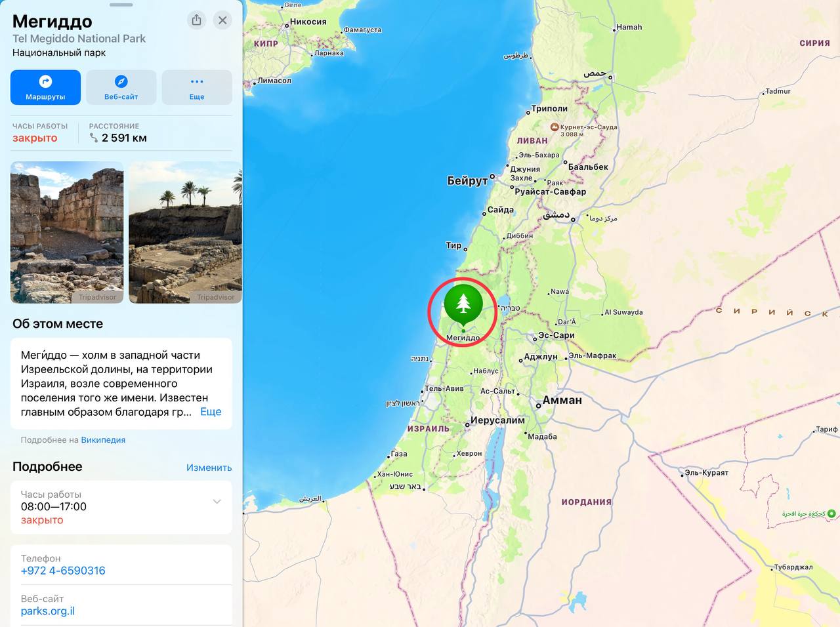This screenshot has width=840, height=627.
Task: Open the first Tripadvisor ruins photo
Action: point(67,232)
